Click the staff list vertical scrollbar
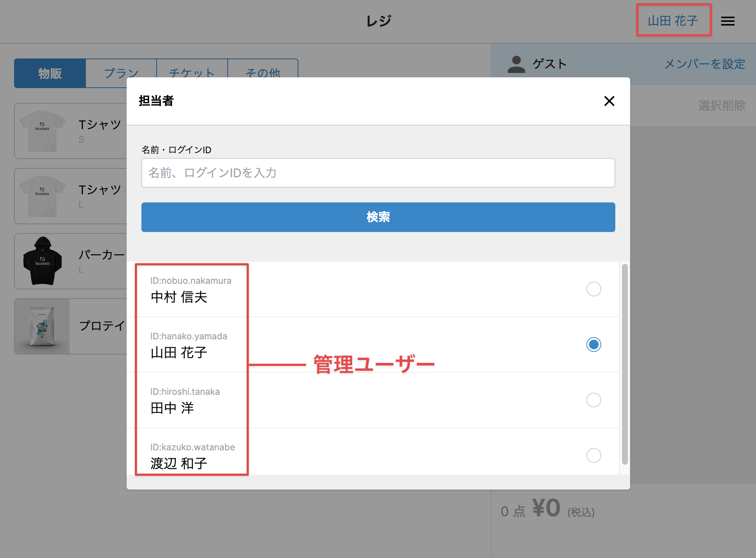This screenshot has width=756, height=558. point(625,364)
